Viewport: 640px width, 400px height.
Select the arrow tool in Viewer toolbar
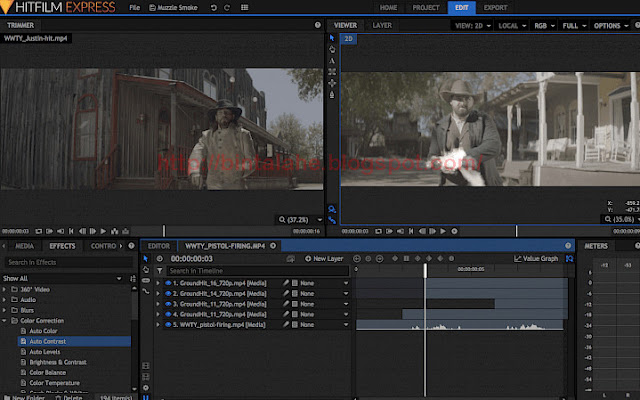click(332, 38)
